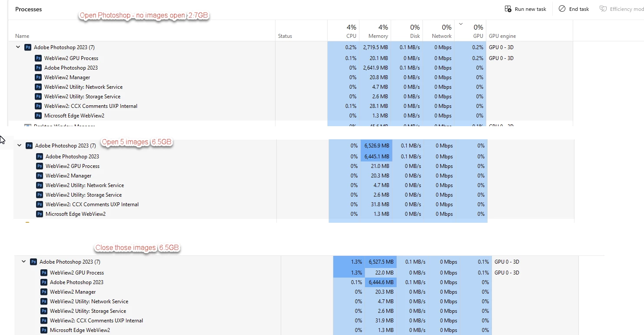Select the 20.1 MB memory cell
Image resolution: width=644 pixels, height=335 pixels.
pyautogui.click(x=375, y=58)
